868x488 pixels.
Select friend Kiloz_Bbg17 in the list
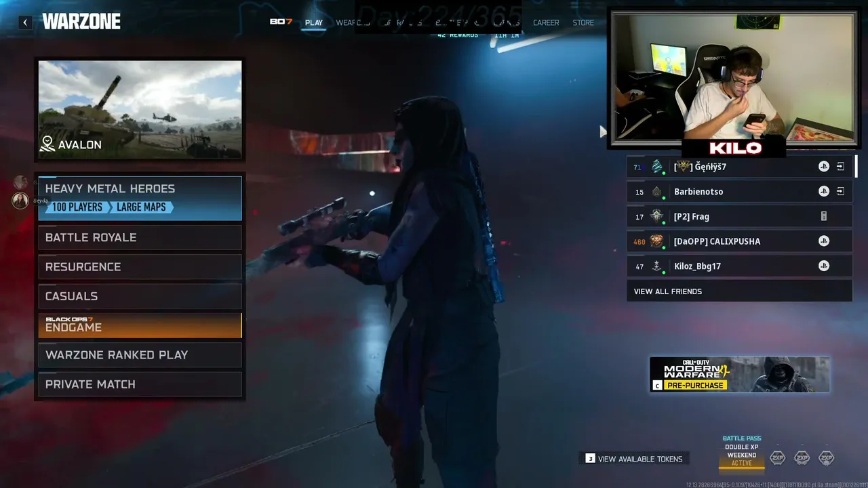click(x=740, y=266)
